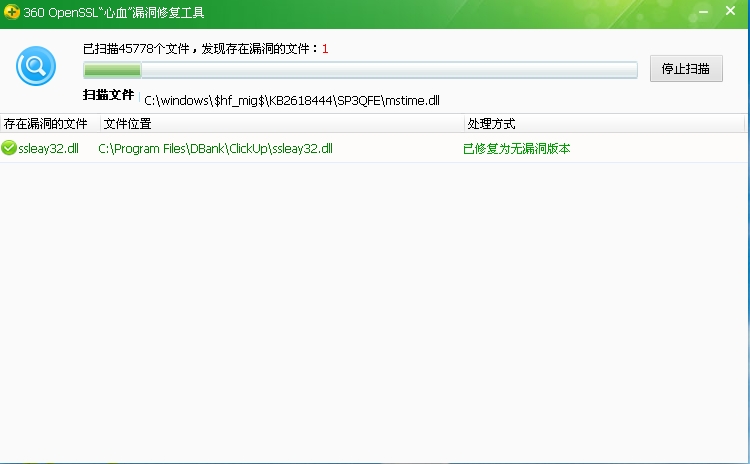Sort by 文件位置 column header

point(282,123)
